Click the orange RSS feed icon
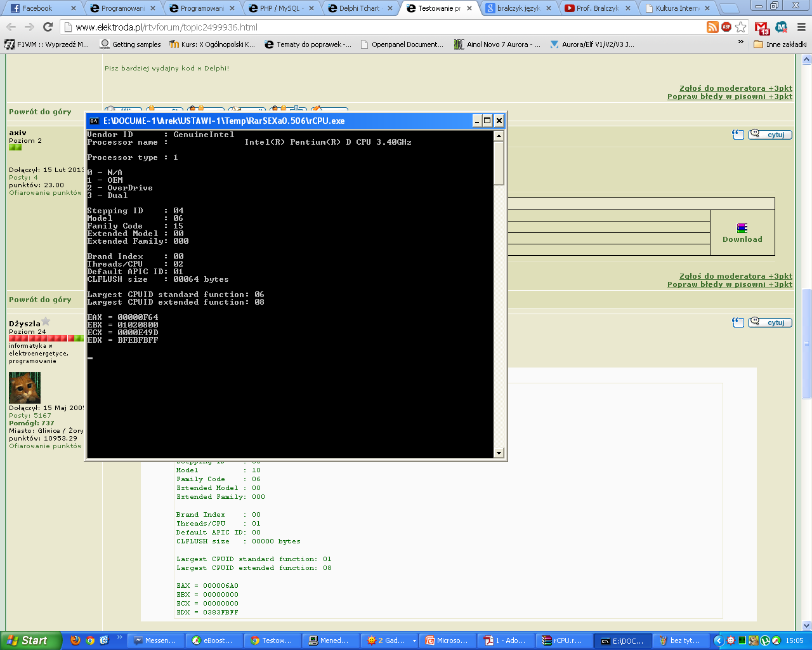 click(712, 27)
